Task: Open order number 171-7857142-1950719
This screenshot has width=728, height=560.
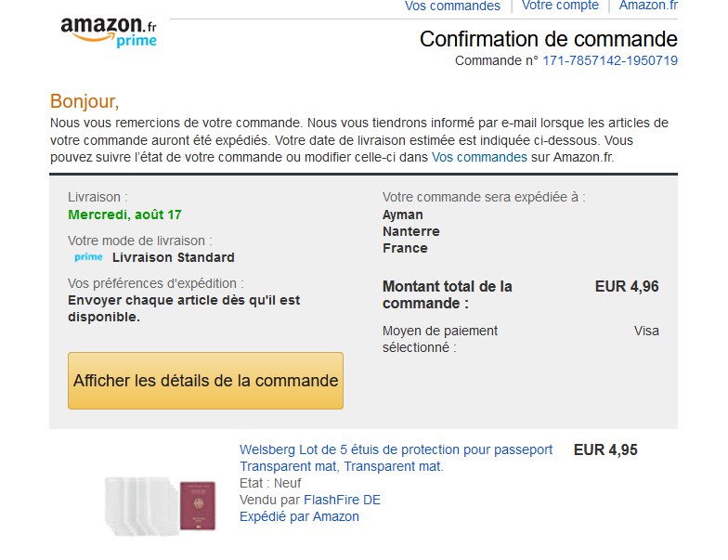Action: click(x=610, y=61)
